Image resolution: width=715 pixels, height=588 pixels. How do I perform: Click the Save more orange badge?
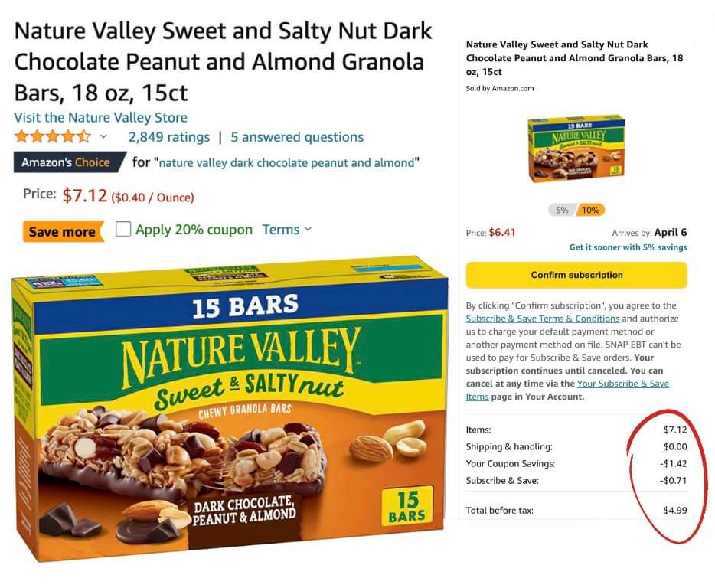coord(63,231)
